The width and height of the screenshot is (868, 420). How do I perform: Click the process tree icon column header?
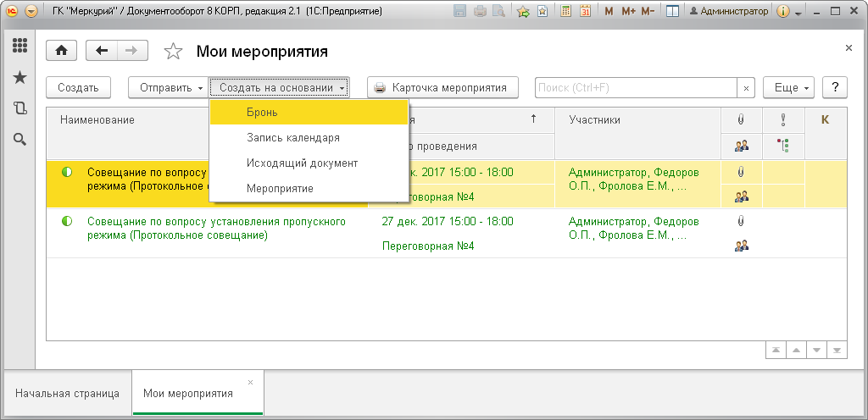click(783, 146)
